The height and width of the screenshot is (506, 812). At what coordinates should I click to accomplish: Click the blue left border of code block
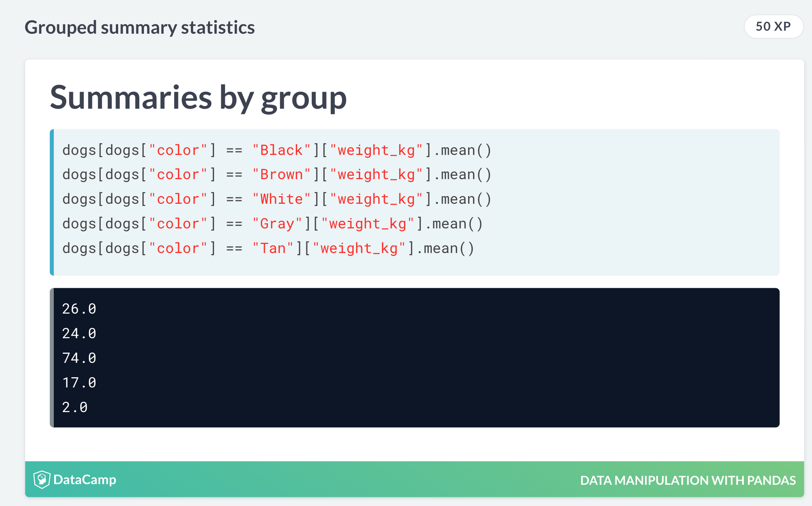click(x=52, y=202)
